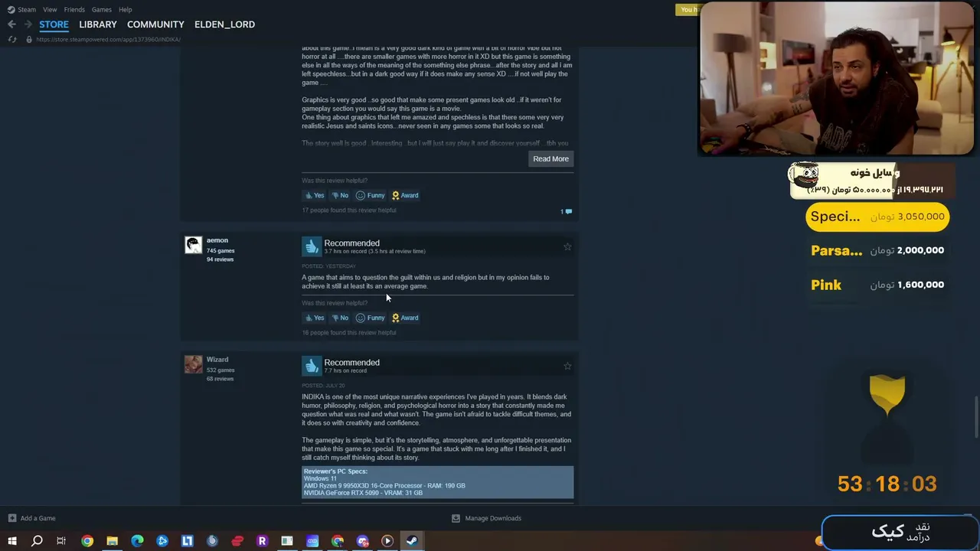980x551 pixels.
Task: Open Manage Downloads in the Steam footer
Action: (x=486, y=518)
